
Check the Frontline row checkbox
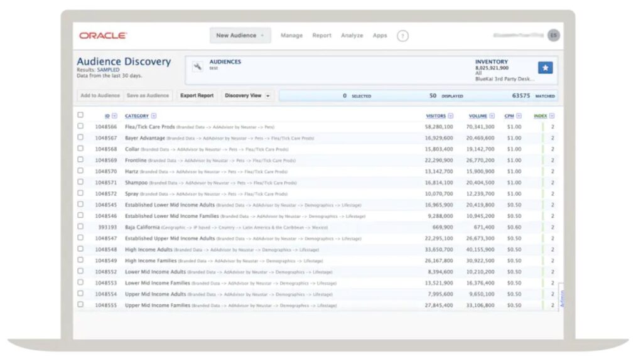point(80,159)
